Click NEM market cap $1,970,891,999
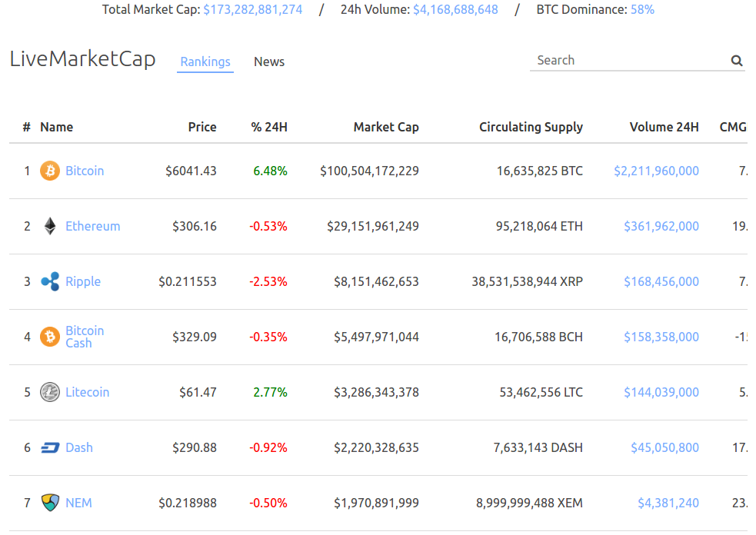The width and height of the screenshot is (756, 535). click(376, 503)
